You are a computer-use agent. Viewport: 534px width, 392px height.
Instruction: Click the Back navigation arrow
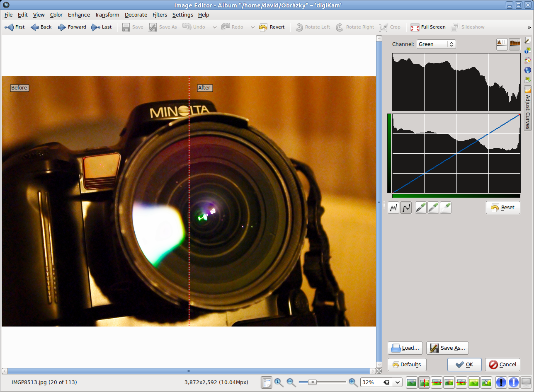41,27
